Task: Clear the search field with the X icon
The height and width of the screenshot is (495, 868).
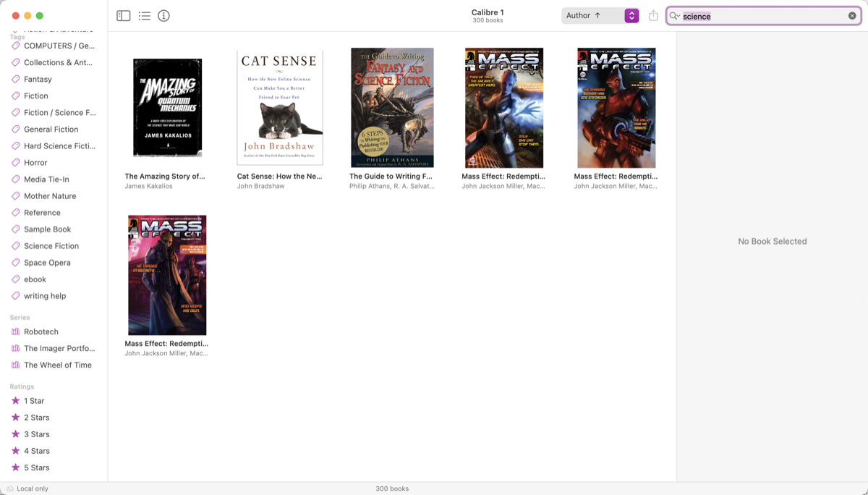Action: point(852,16)
